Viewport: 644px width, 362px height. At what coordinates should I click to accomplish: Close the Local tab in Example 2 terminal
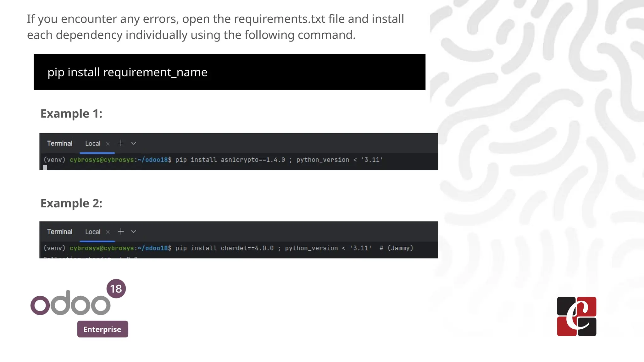pos(108,232)
